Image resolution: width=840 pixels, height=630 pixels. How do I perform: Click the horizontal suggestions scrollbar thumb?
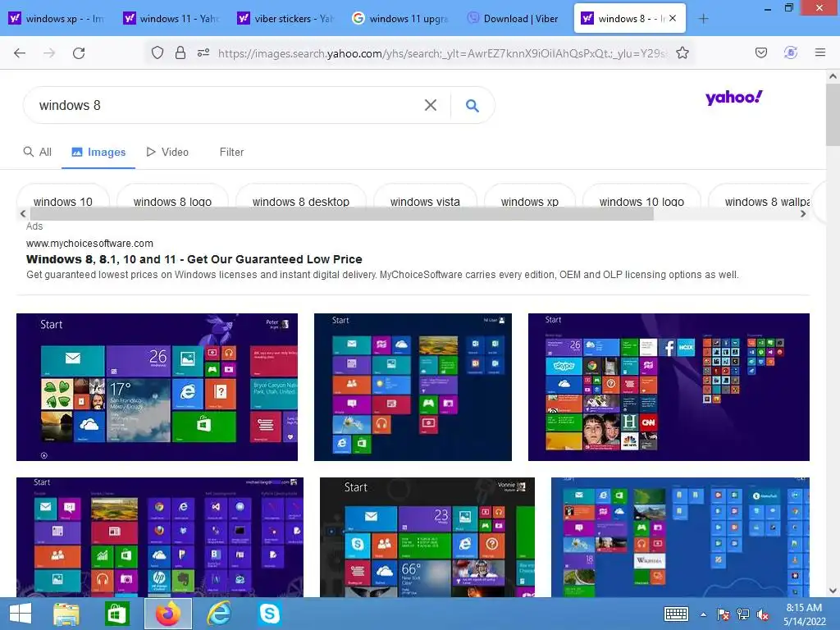point(342,214)
